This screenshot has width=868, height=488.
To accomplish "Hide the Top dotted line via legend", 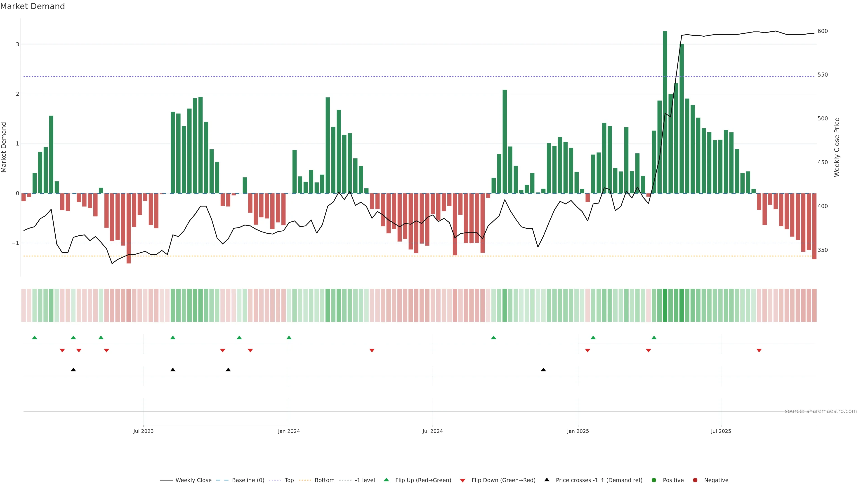I will pos(289,480).
